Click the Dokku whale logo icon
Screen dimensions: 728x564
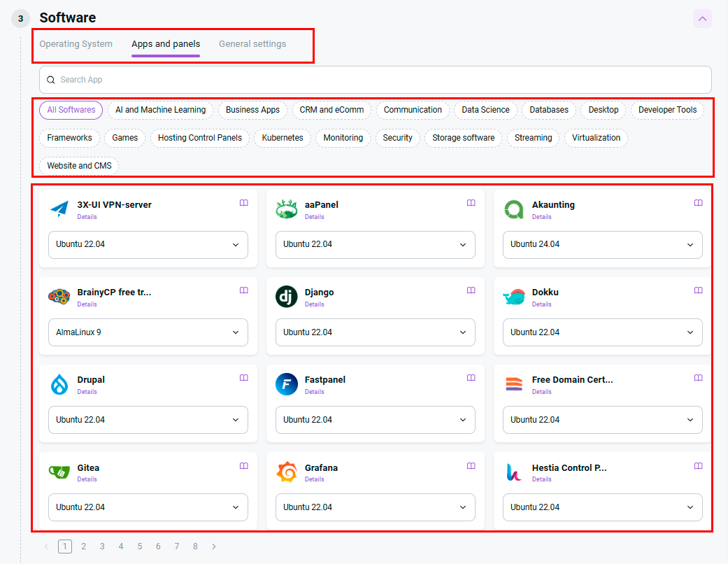pos(514,297)
